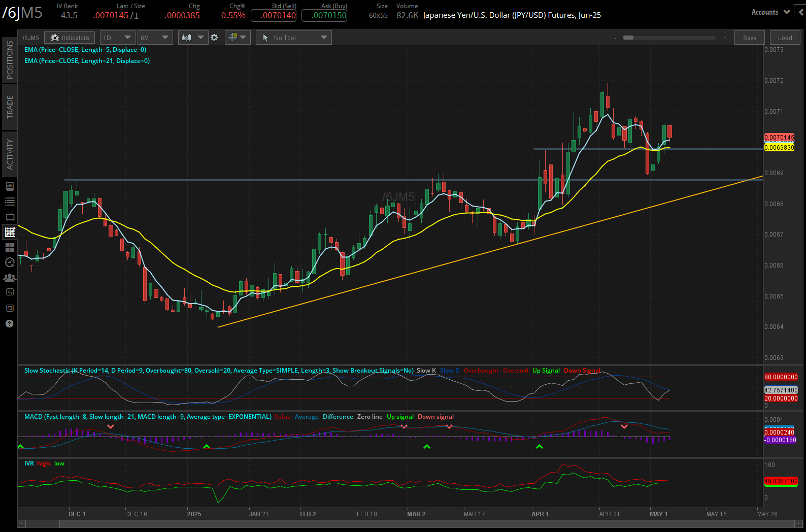Click the candlestick chart style icon
The height and width of the screenshot is (532, 806).
click(187, 38)
